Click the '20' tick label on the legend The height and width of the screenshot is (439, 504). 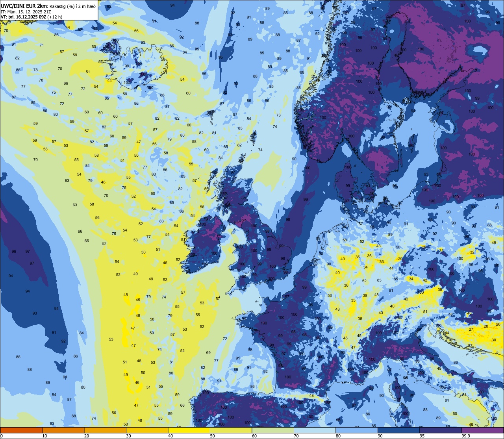pyautogui.click(x=87, y=436)
